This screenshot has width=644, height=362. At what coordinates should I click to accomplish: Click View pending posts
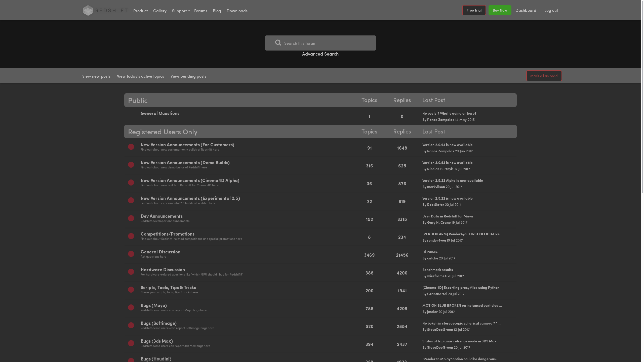(188, 76)
